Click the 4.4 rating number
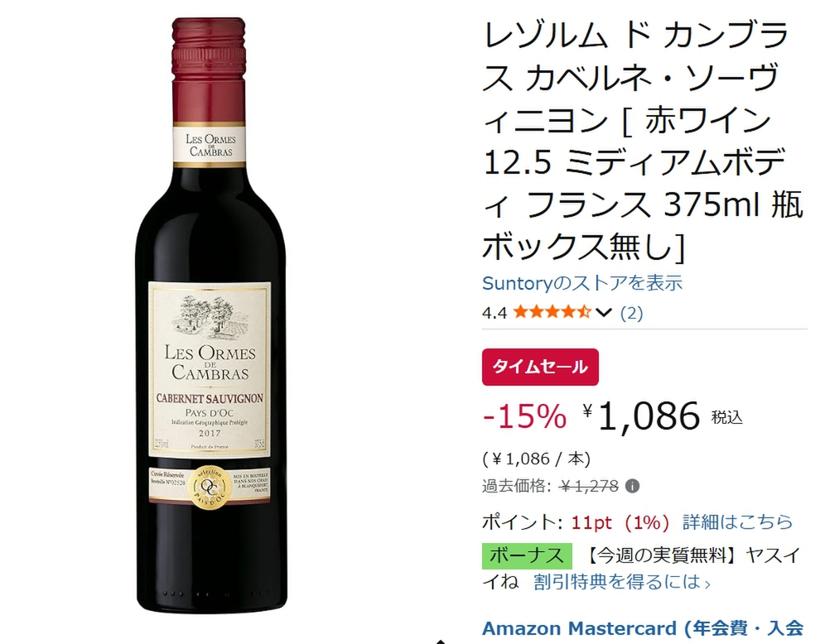Image resolution: width=825 pixels, height=644 pixels. pos(494,313)
